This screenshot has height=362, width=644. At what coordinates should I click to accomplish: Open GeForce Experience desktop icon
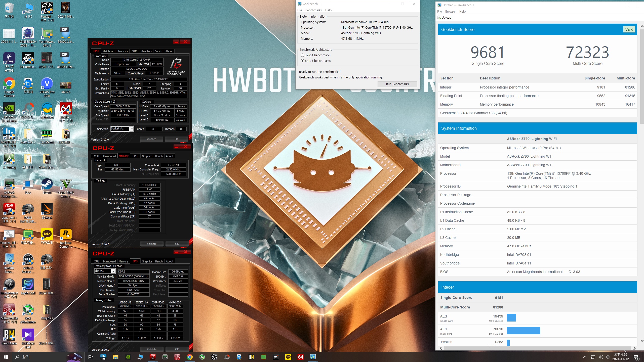click(9, 112)
